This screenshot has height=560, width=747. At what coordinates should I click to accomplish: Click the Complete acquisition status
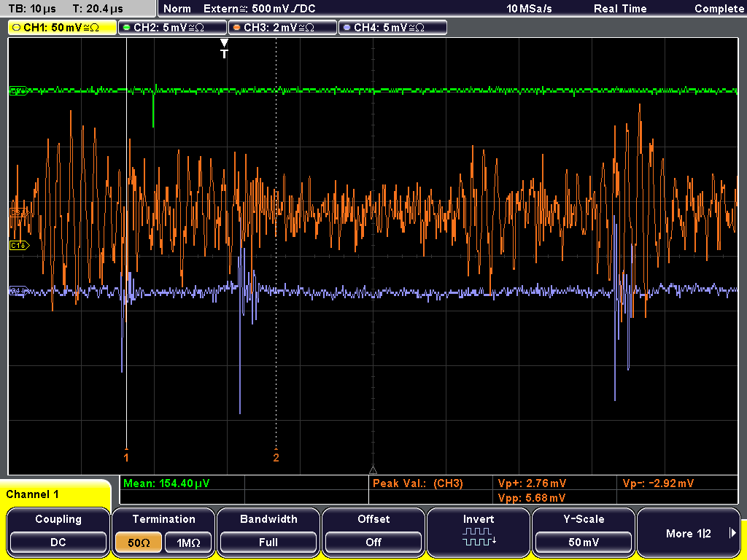[719, 9]
